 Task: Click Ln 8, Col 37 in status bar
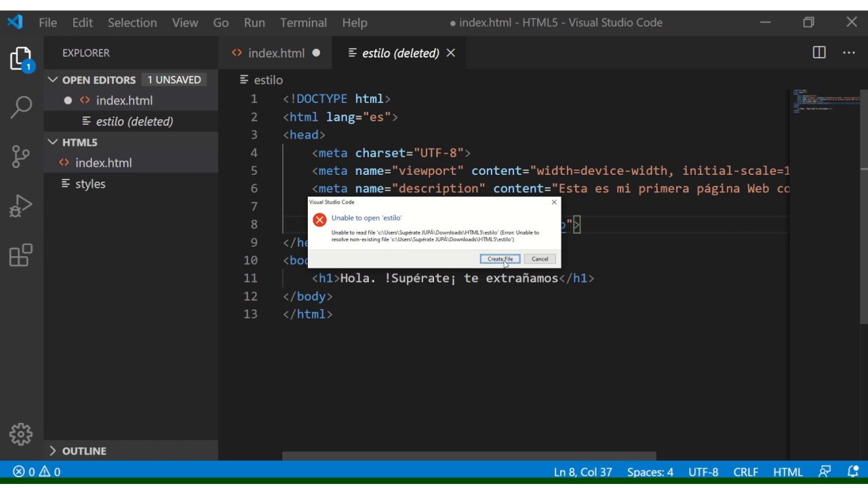[x=583, y=472]
